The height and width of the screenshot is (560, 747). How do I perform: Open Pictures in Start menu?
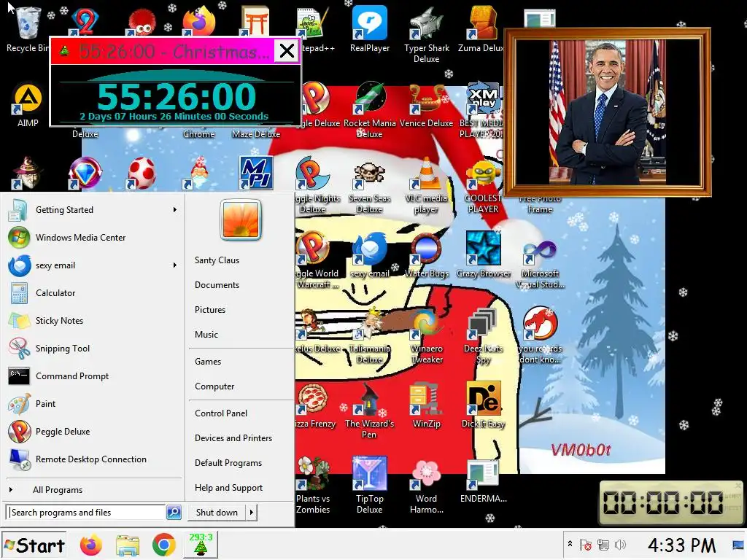click(x=210, y=309)
